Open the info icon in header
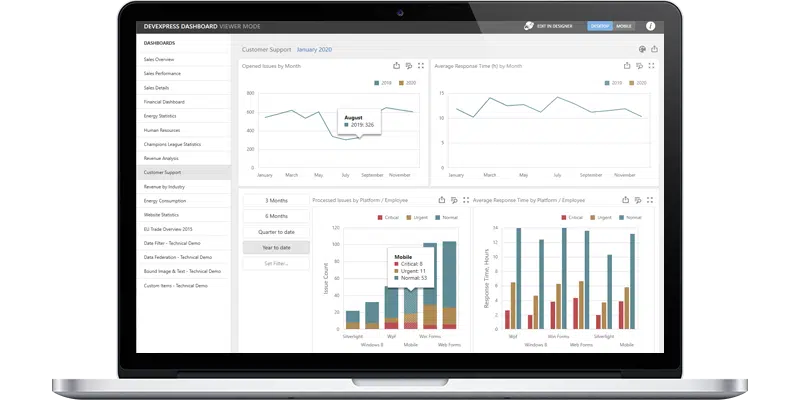 tap(651, 26)
